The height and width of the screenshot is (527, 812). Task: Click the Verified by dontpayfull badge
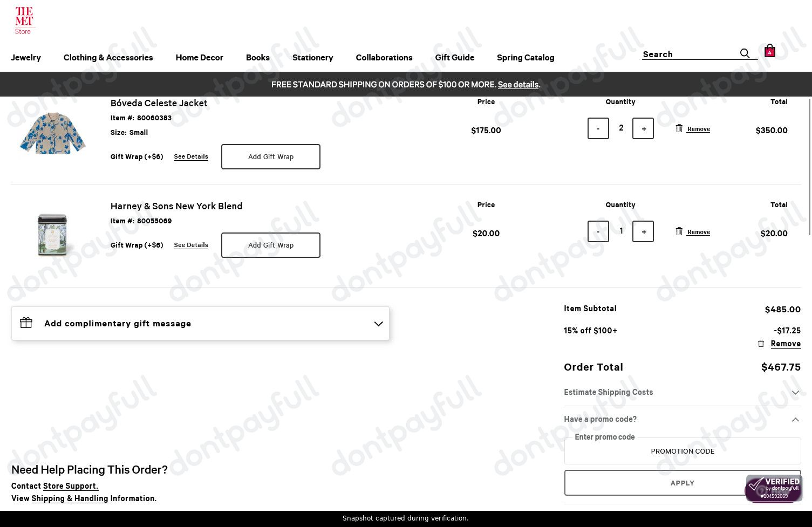(774, 488)
